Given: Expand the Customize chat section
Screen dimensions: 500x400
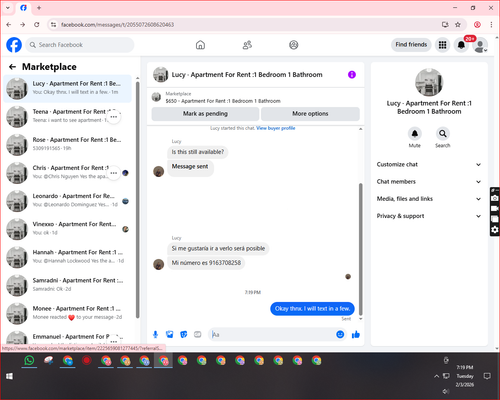Looking at the screenshot, I should (x=429, y=164).
